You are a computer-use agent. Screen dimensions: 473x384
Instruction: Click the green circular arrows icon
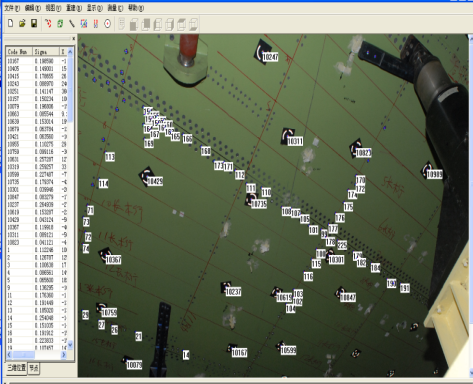60,24
